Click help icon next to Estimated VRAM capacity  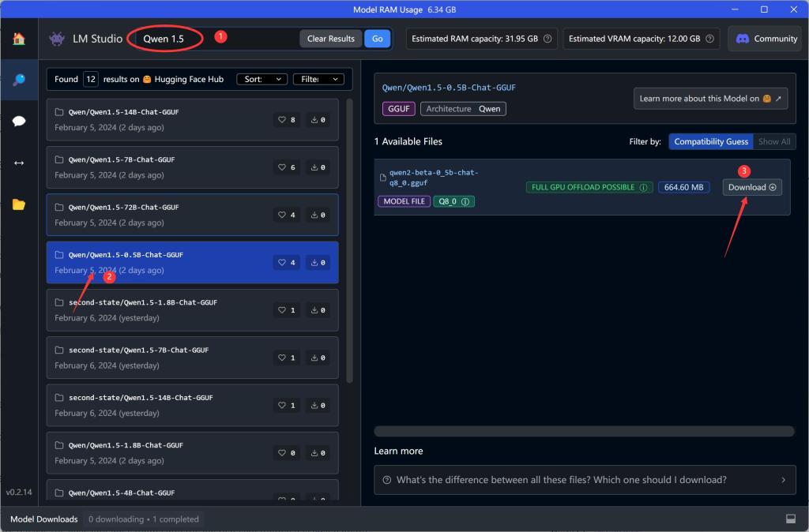click(710, 39)
